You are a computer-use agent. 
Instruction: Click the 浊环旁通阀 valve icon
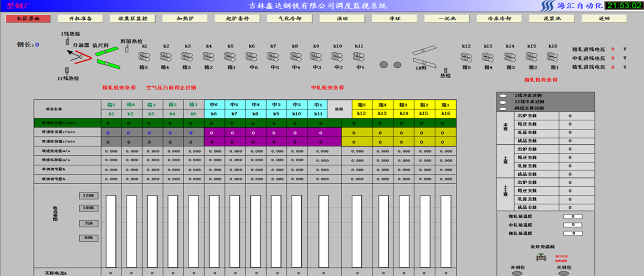point(542,257)
